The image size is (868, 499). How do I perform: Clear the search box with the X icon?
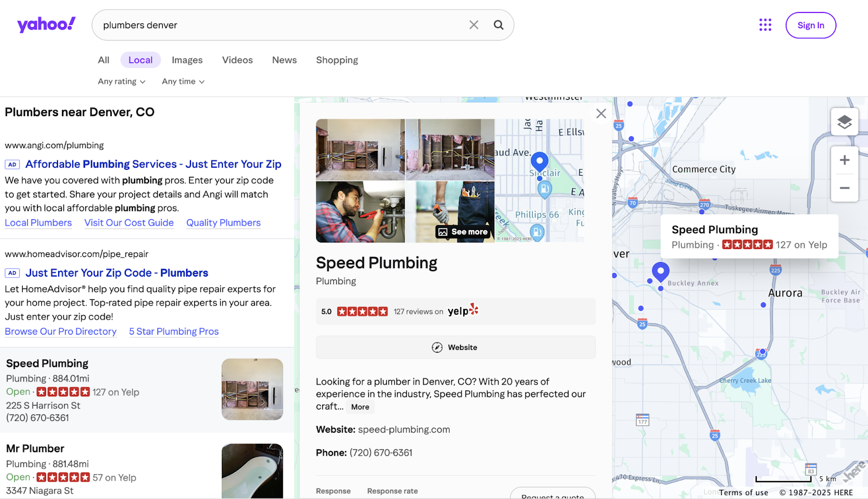coord(474,24)
